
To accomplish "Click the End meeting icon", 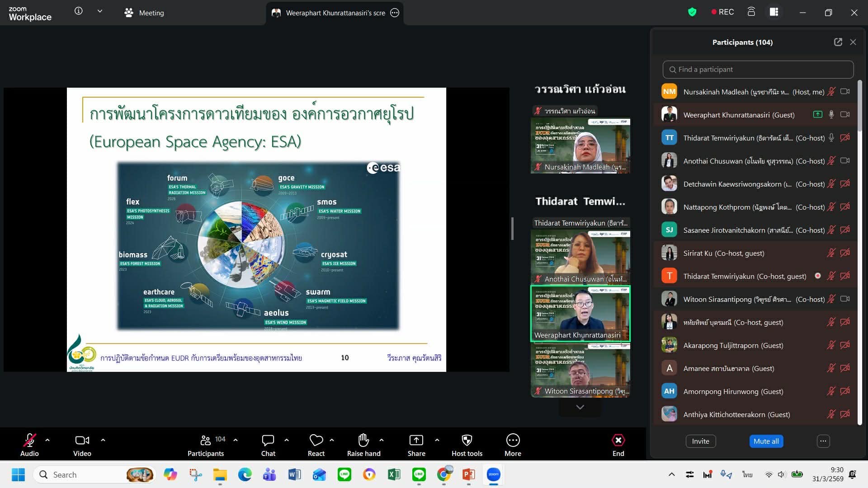I will (x=618, y=440).
